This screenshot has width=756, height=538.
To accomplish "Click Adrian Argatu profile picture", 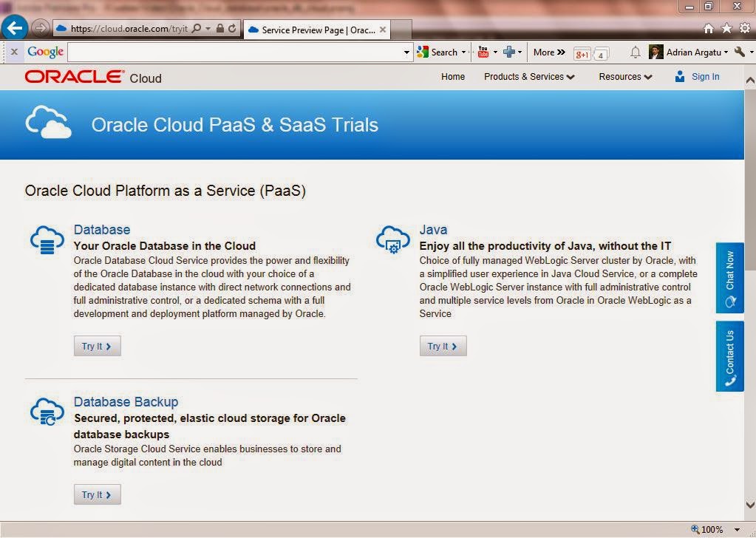I will click(655, 52).
